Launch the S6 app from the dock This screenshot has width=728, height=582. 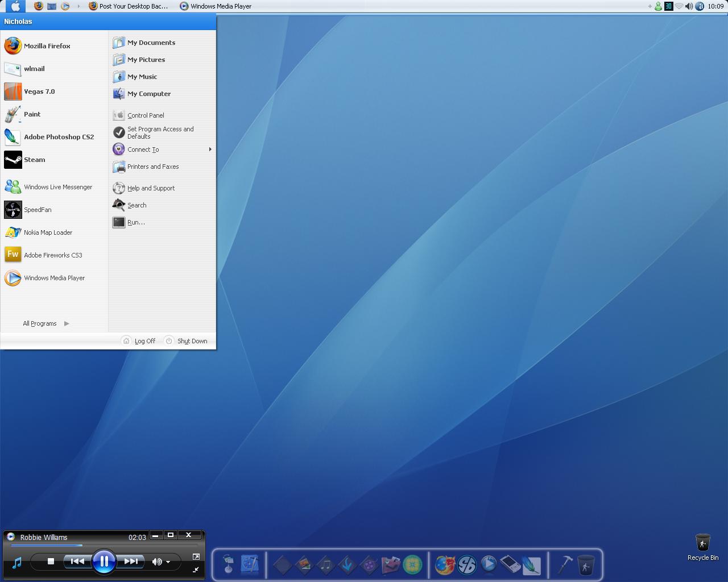tap(467, 564)
